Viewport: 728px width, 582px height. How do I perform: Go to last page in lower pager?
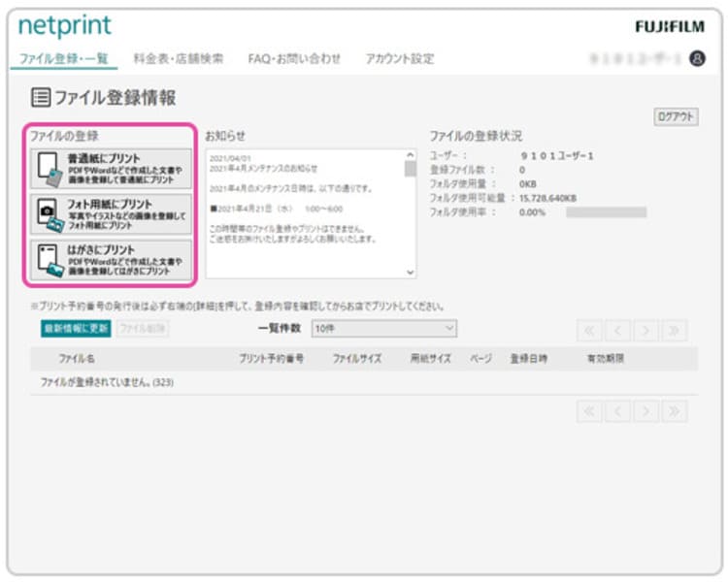point(675,411)
